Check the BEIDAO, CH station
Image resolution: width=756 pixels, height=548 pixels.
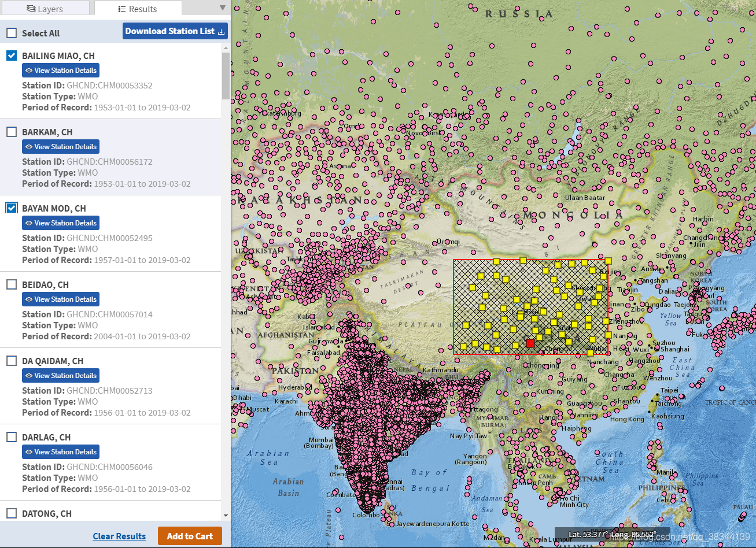pos(12,284)
